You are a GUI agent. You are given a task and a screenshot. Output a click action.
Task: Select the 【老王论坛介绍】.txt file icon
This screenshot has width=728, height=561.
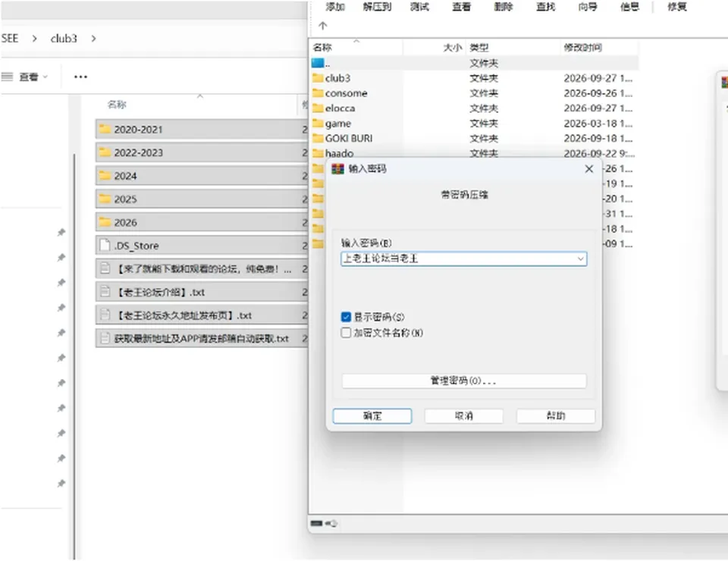click(105, 291)
